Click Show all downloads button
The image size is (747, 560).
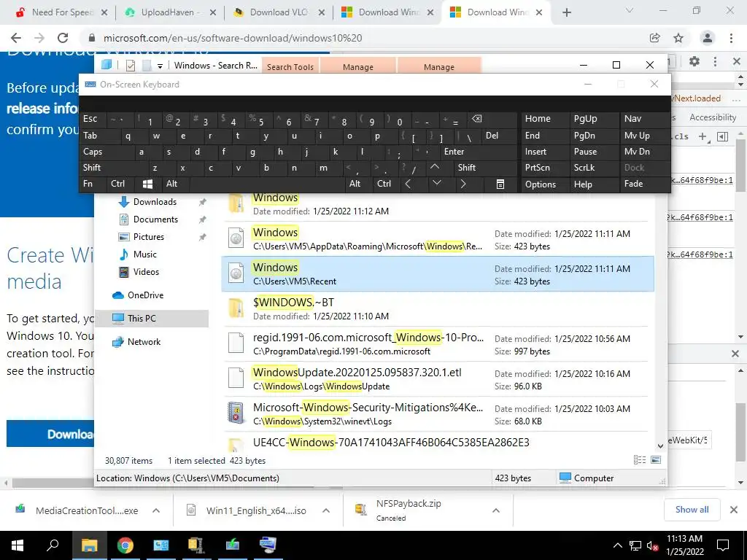(692, 510)
